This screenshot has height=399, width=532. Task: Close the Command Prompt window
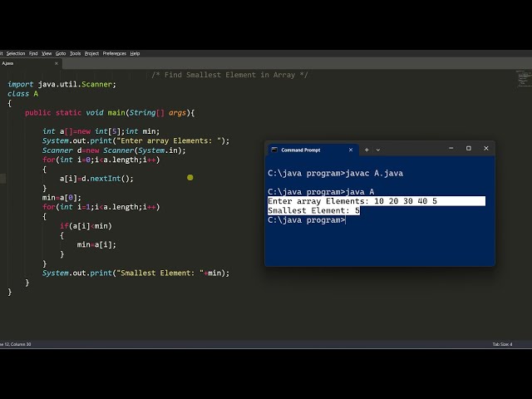[x=486, y=148]
